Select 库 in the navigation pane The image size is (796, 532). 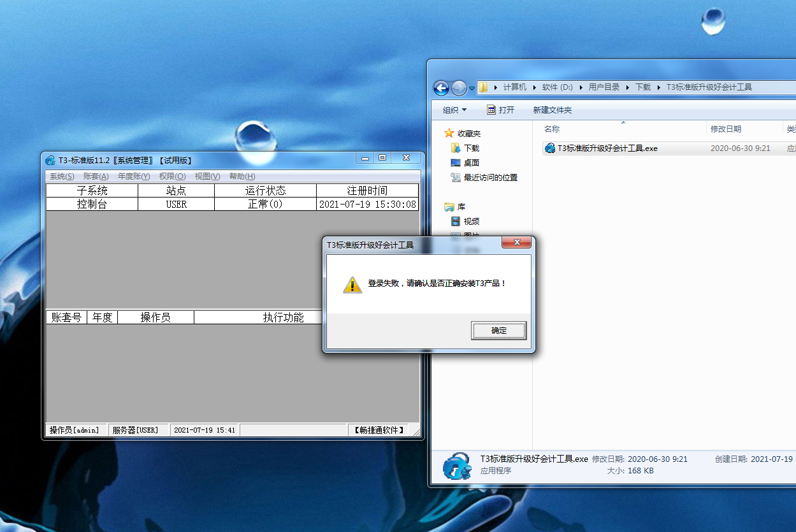point(461,207)
